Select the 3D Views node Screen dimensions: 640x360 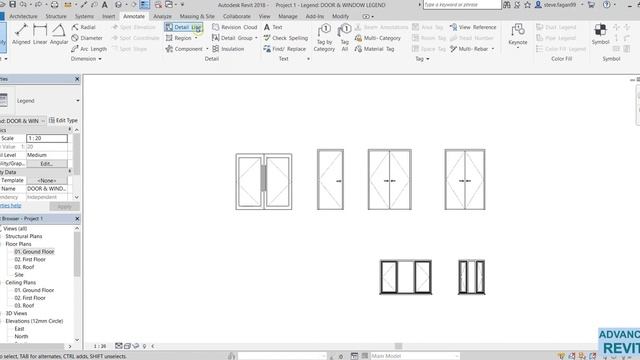[x=16, y=313]
